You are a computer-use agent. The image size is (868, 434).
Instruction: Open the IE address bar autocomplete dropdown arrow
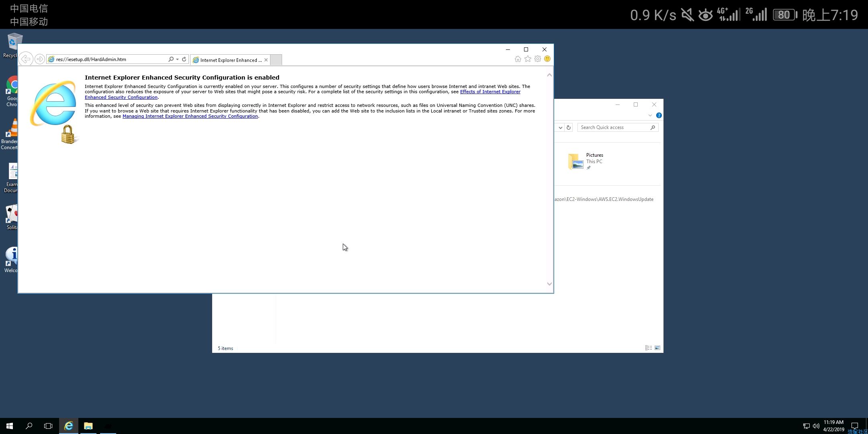[177, 59]
